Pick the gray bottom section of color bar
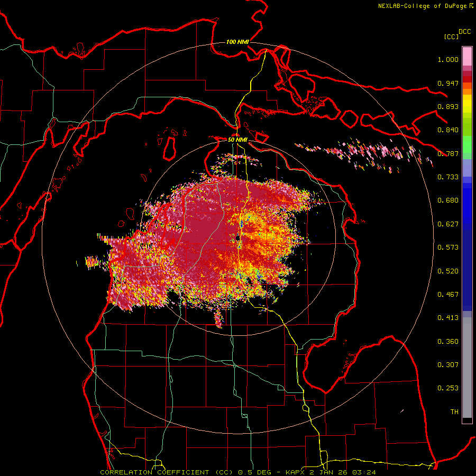 tap(467, 368)
